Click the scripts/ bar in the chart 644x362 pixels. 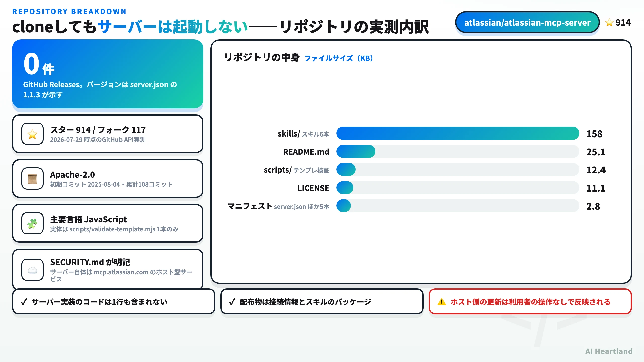(346, 169)
